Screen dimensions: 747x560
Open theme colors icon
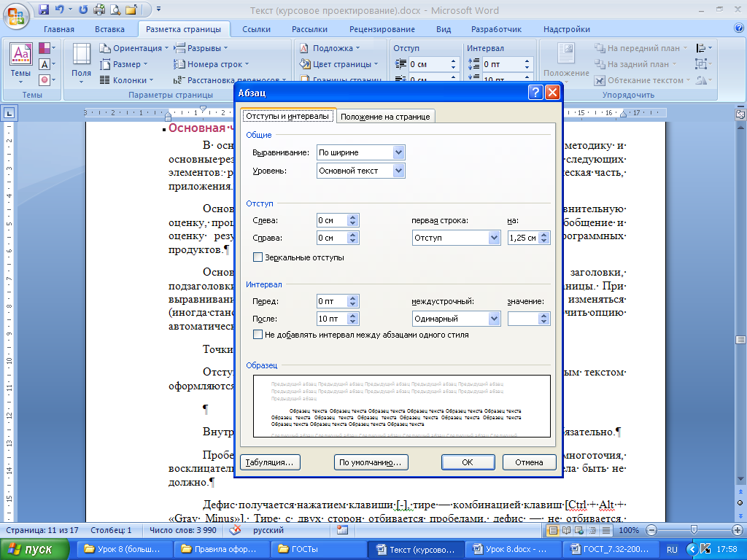click(x=47, y=48)
